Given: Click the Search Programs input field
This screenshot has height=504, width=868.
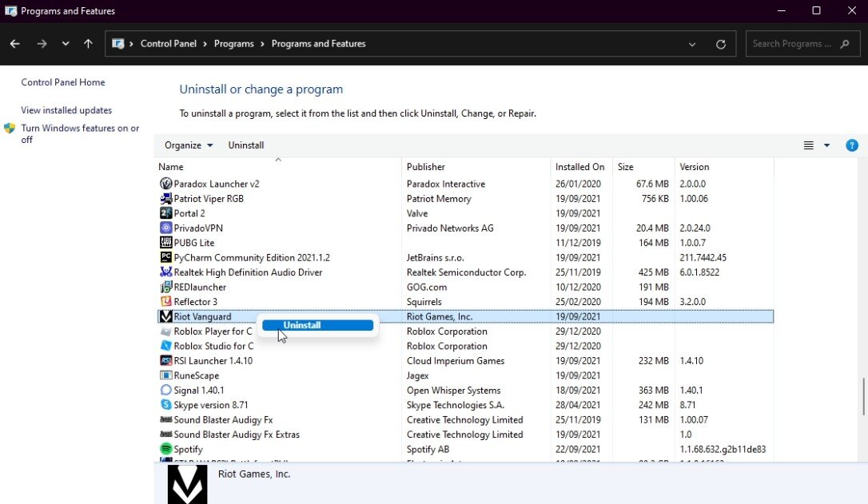Looking at the screenshot, I should (791, 44).
